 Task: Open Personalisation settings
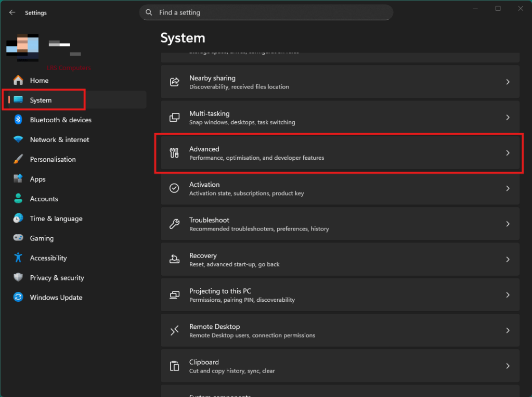point(53,160)
